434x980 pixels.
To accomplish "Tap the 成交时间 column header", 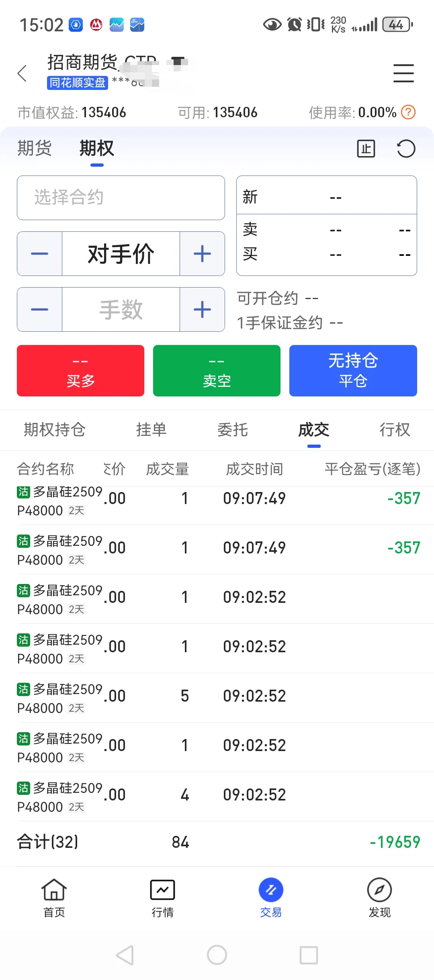I will tap(255, 469).
